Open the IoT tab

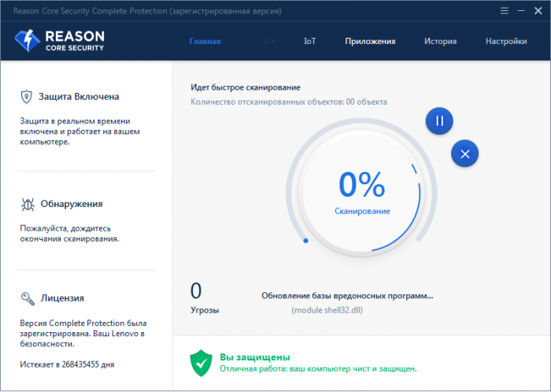click(x=309, y=41)
